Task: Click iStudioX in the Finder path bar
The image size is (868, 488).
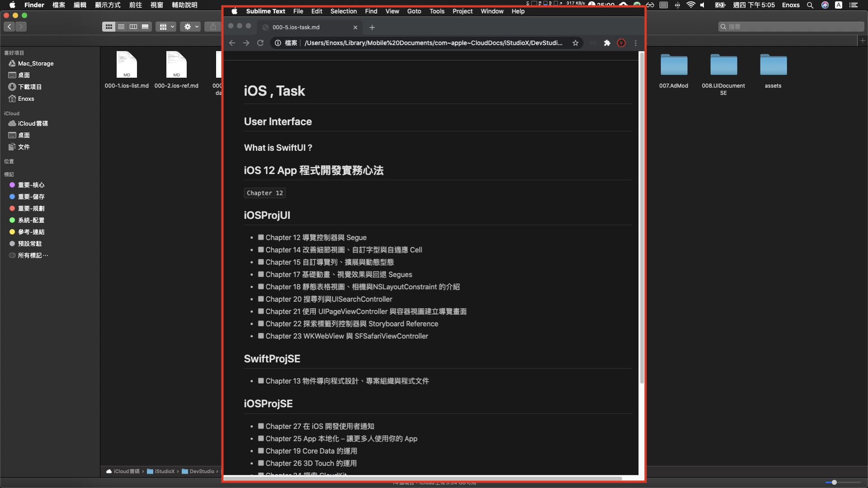Action: pyautogui.click(x=161, y=471)
